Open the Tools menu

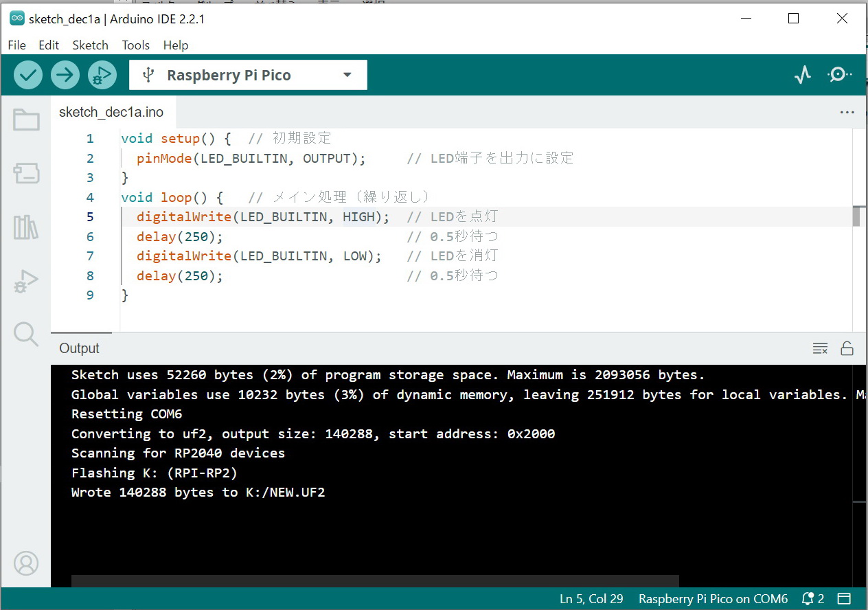pyautogui.click(x=136, y=45)
